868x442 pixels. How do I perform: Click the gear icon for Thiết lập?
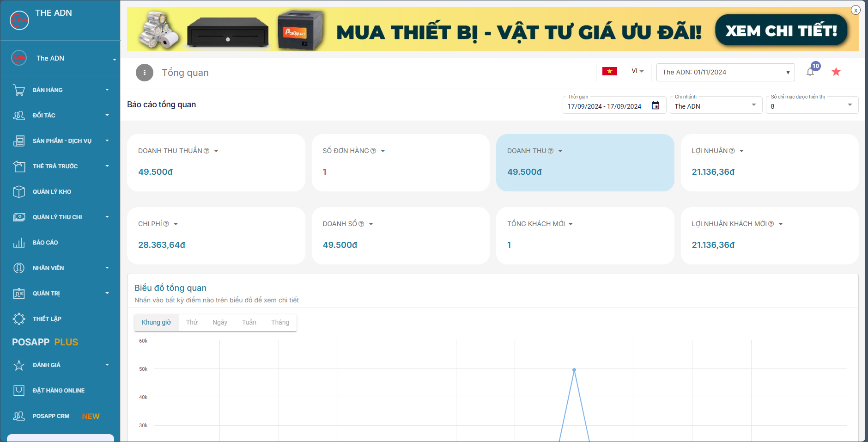19,319
